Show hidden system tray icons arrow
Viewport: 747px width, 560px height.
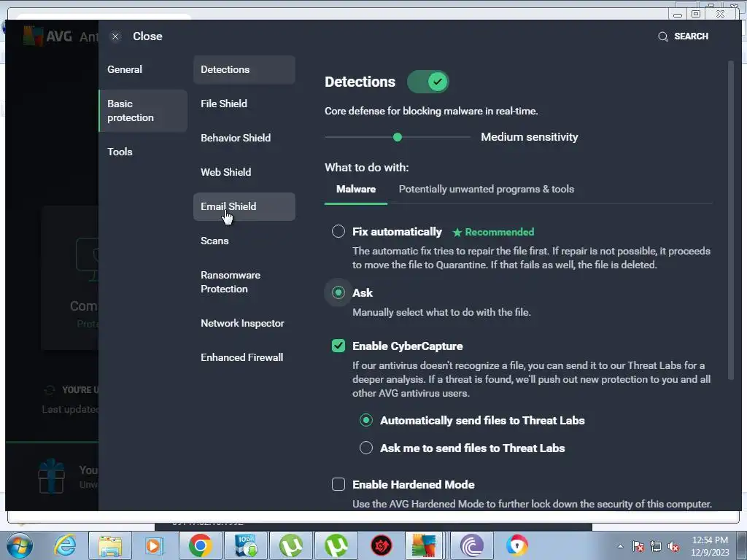pos(620,546)
